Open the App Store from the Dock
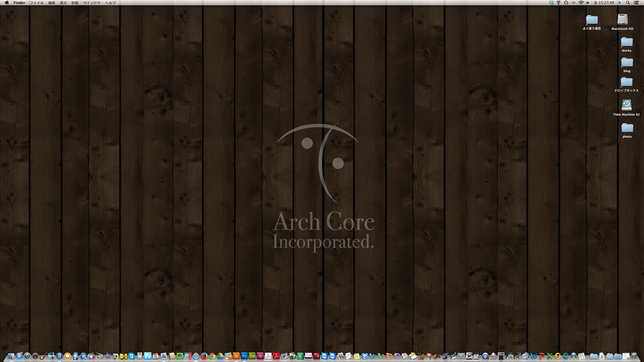This screenshot has height=362, width=644. point(19,356)
